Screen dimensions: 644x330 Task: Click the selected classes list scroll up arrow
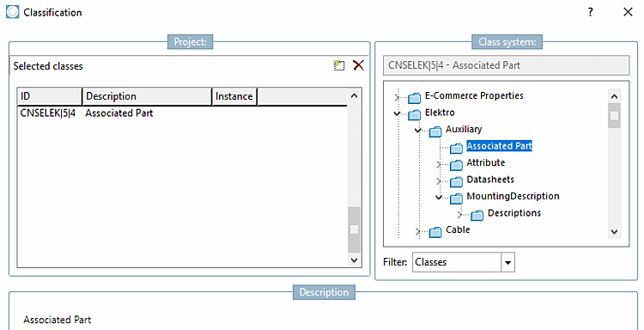coord(354,95)
